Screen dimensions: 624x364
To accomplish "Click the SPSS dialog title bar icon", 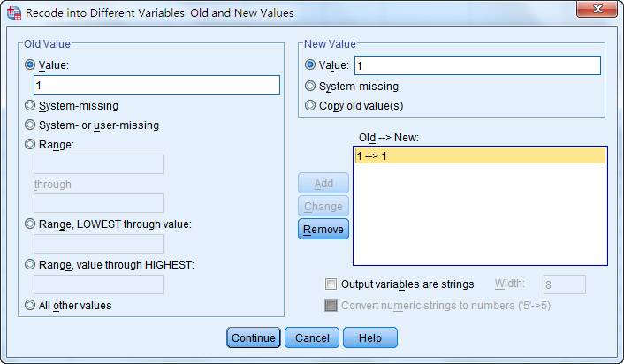I will (x=14, y=12).
